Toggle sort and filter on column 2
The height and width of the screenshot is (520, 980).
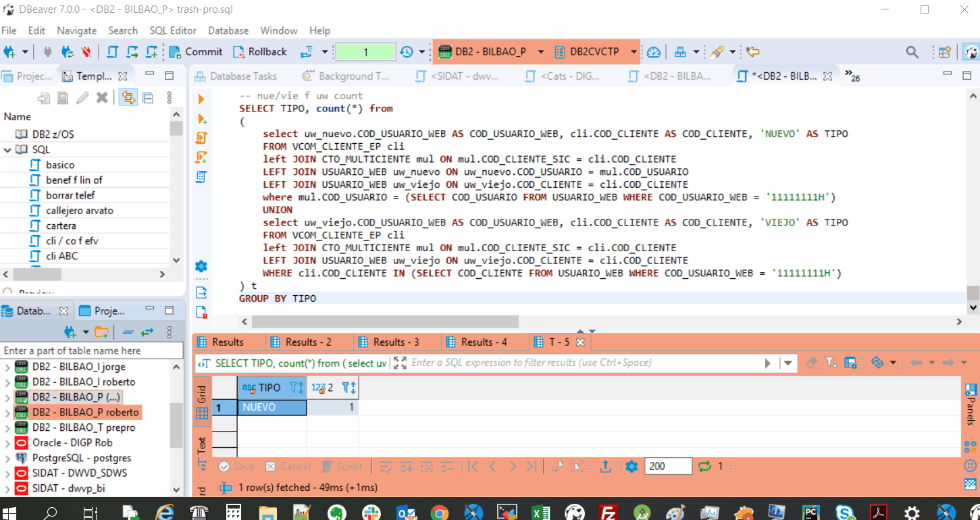coord(349,388)
